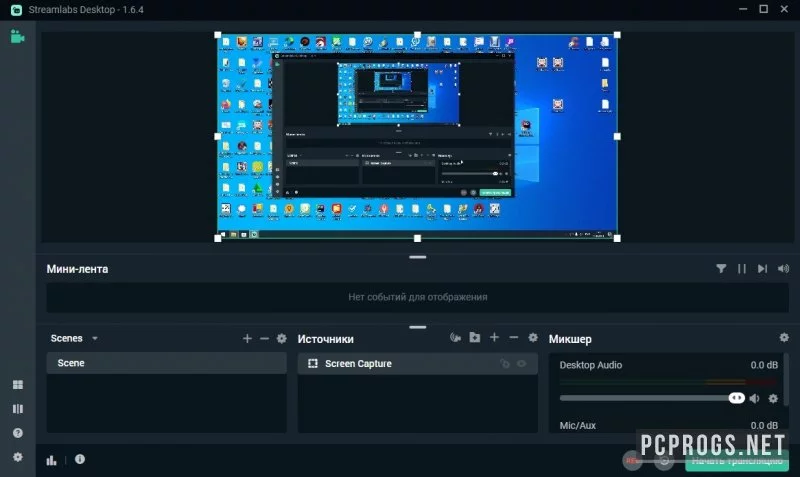Select the Screen Capture source
This screenshot has height=477, width=800.
click(x=417, y=363)
